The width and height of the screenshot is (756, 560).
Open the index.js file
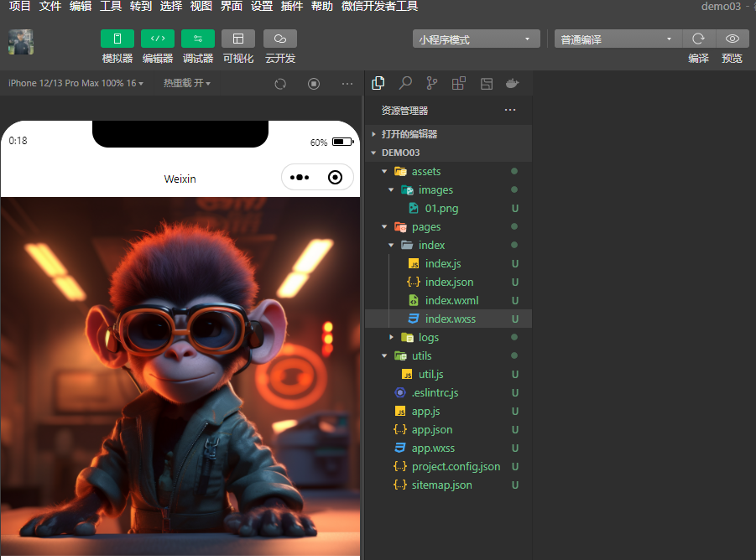coord(448,264)
